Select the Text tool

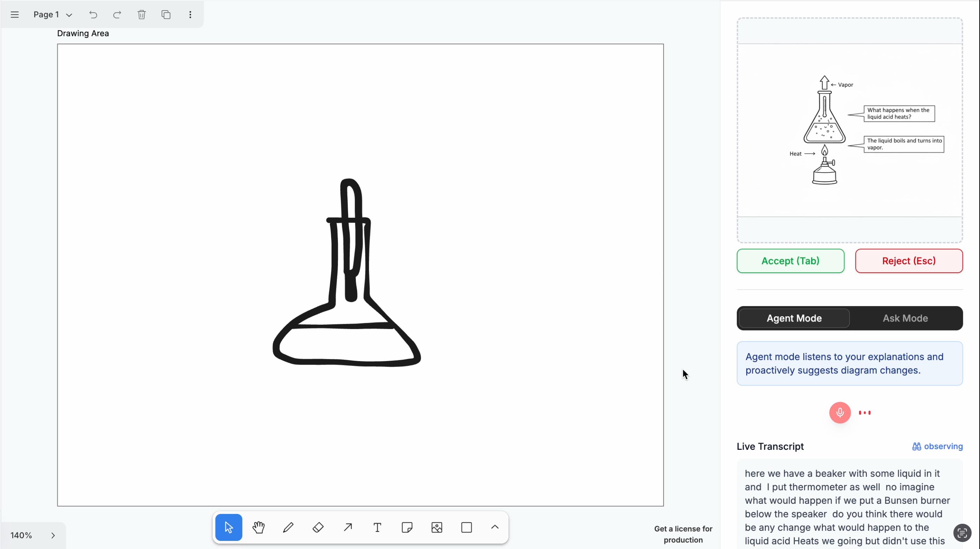tap(377, 527)
